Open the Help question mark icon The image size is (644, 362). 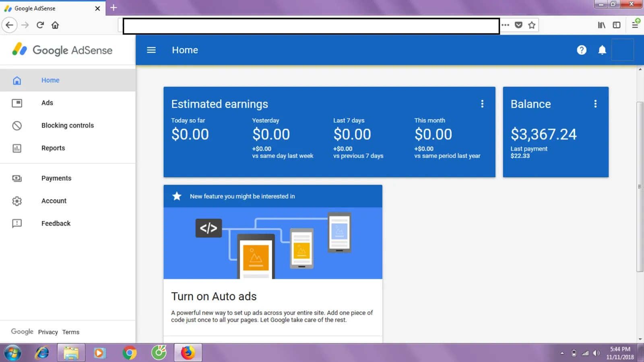pos(582,50)
